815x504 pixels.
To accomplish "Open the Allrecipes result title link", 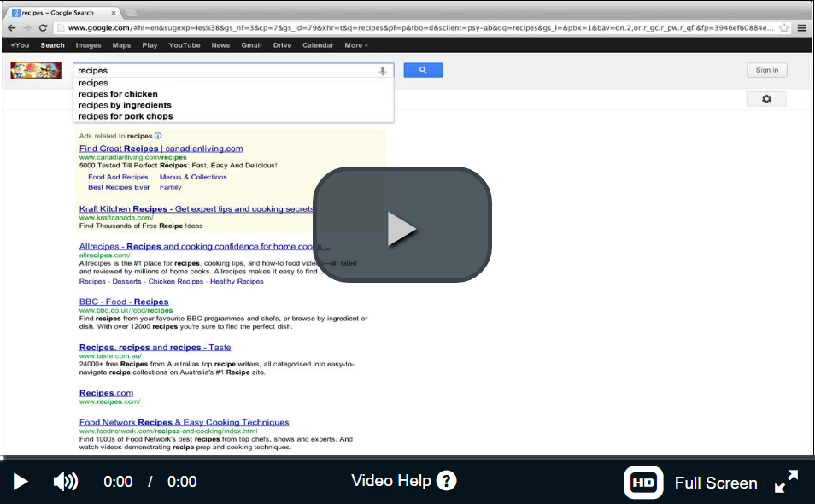I will tap(205, 246).
